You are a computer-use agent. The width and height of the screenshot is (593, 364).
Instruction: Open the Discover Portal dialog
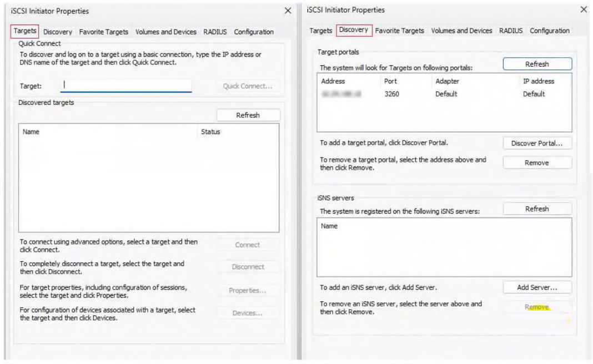coord(536,144)
